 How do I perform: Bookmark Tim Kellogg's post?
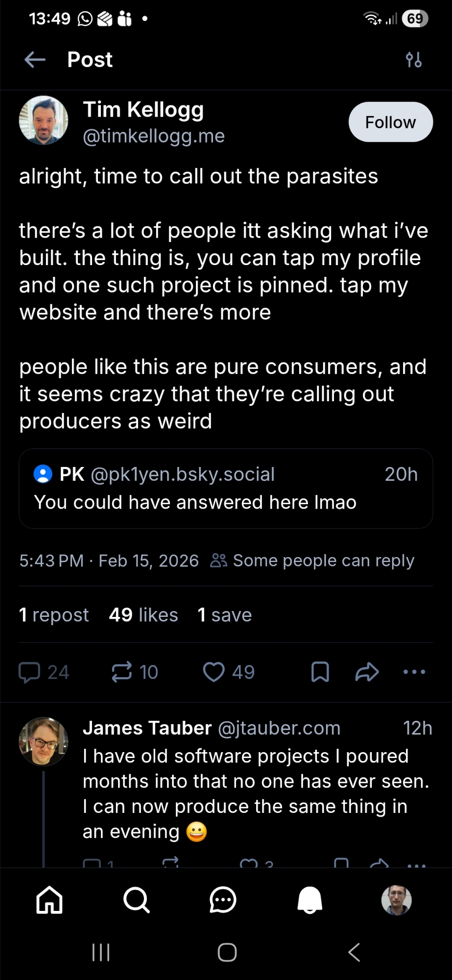point(320,672)
